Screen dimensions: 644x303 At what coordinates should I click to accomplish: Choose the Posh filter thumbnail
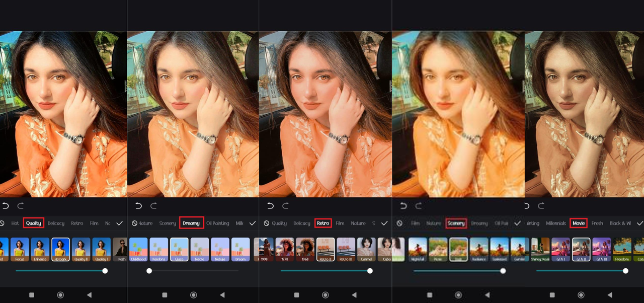[120, 250]
